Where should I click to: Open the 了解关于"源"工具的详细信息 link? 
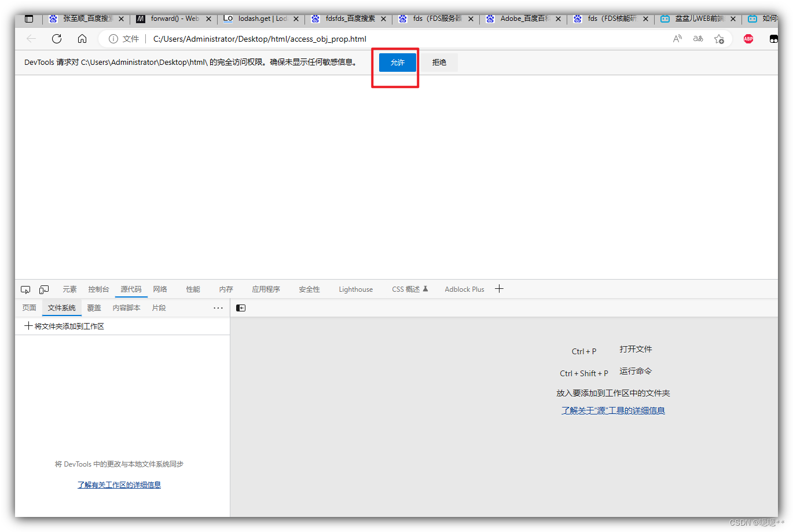613,410
